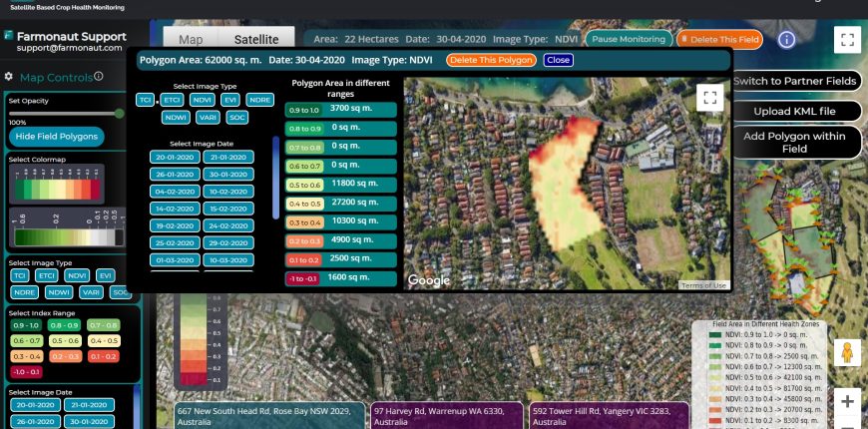Select sidebar index range 0.6 - 0.7
Viewport: 868px width, 429px height.
pyautogui.click(x=26, y=341)
